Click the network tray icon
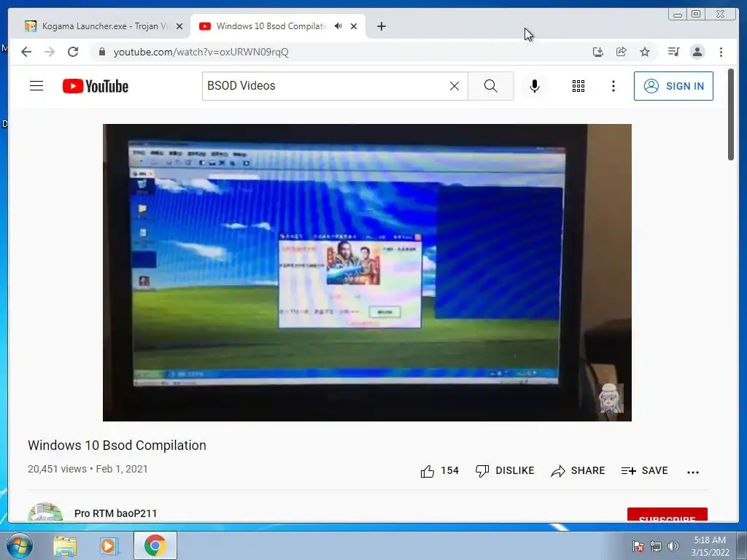Viewport: 747px width, 560px height. tap(656, 546)
